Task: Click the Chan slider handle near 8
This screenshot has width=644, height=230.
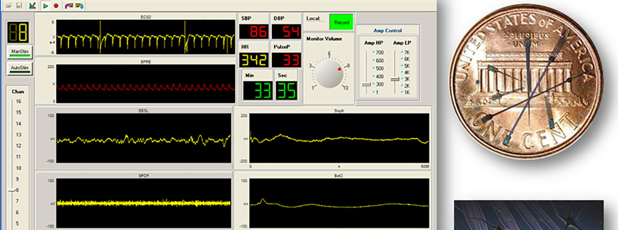Action: (12, 190)
